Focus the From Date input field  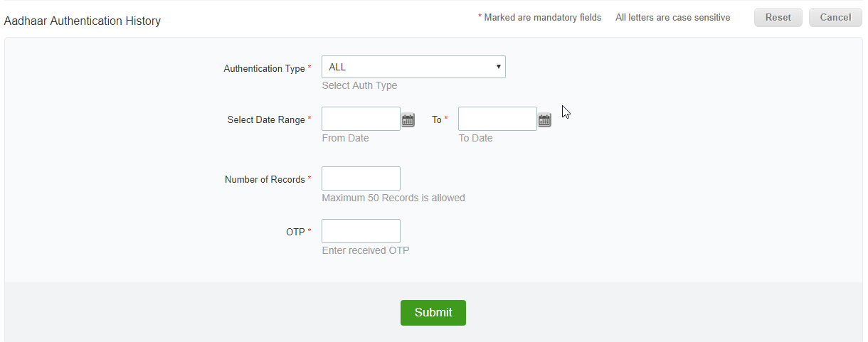tap(361, 119)
